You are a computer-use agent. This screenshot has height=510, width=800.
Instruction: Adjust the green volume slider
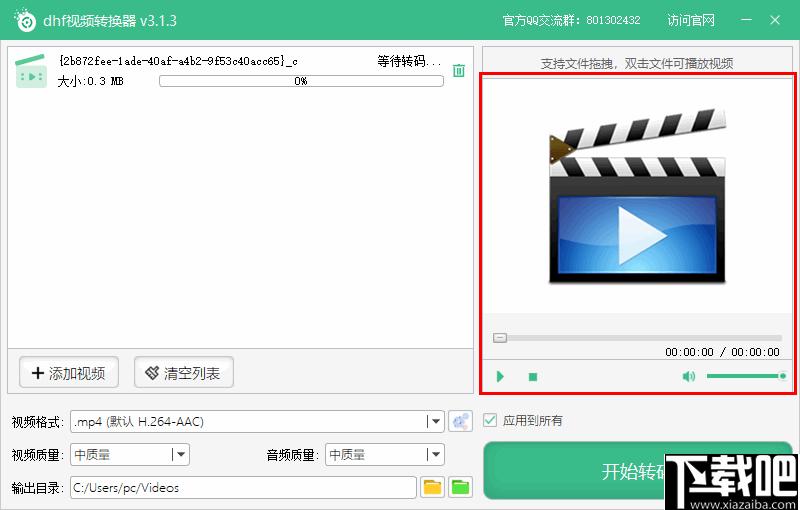(x=746, y=376)
